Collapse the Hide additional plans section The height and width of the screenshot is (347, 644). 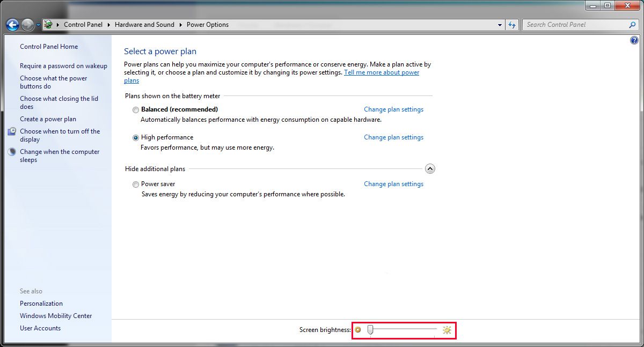tap(430, 169)
